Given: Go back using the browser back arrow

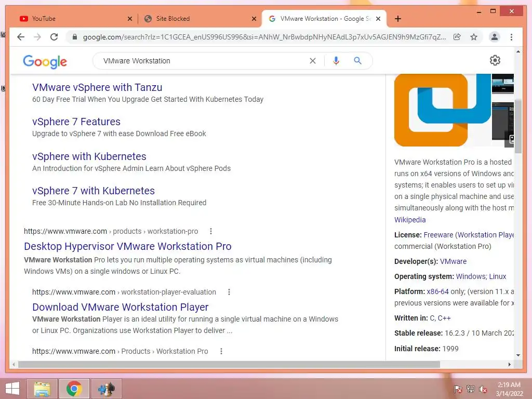Looking at the screenshot, I should 21,37.
